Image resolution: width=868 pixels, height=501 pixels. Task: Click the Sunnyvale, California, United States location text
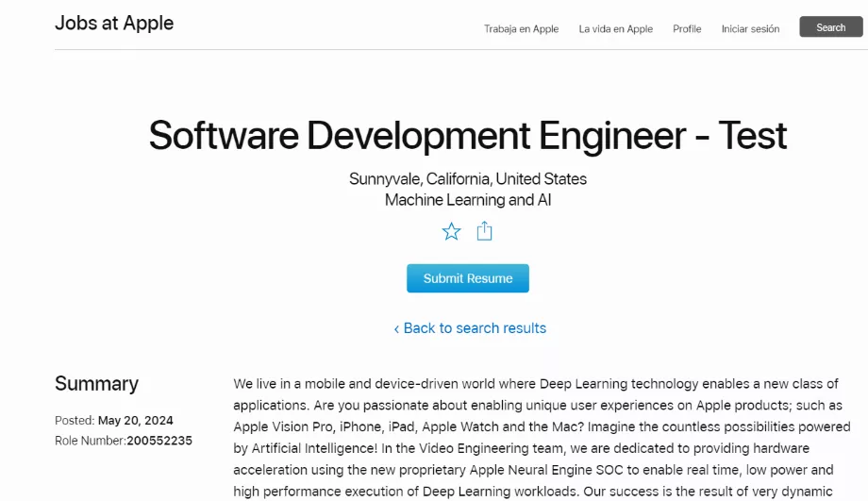[468, 179]
